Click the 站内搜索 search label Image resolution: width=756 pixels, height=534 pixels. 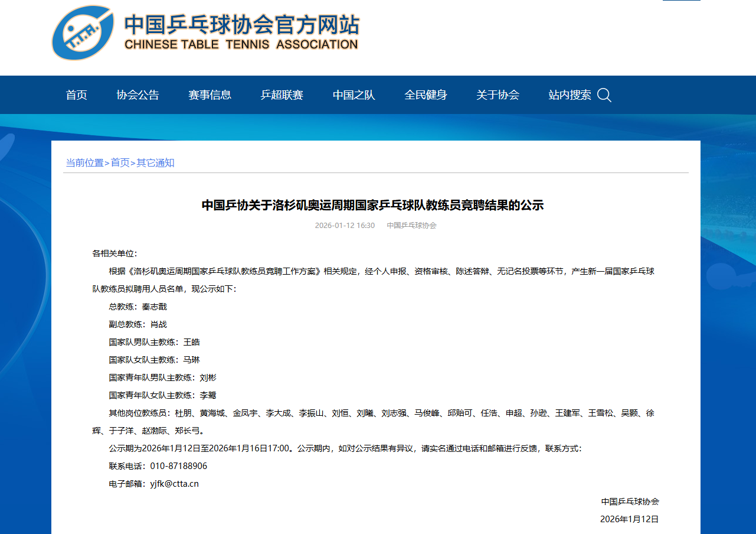570,95
